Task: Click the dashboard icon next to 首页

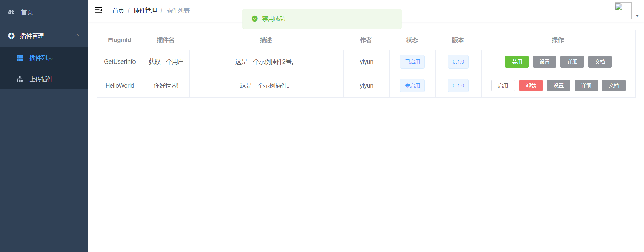Action: pos(11,12)
